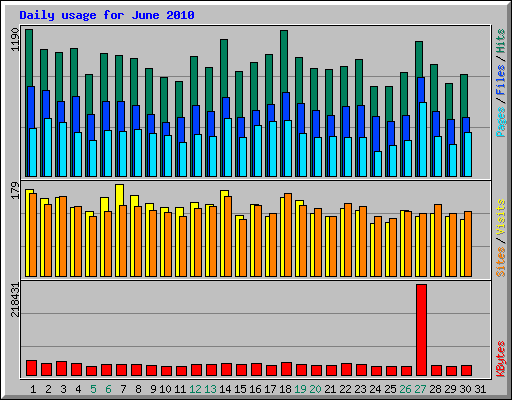
Task: Click day label 1 on the x-axis
Action: click(33, 389)
